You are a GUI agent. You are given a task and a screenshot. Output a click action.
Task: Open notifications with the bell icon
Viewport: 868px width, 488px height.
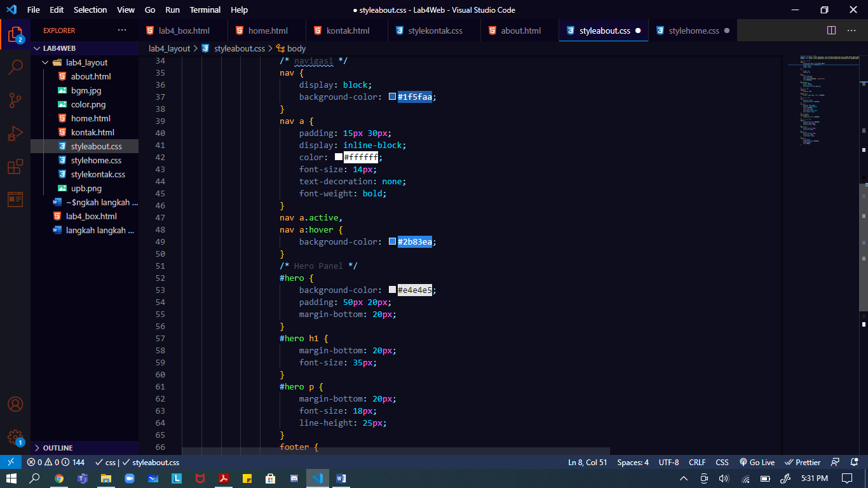tap(854, 462)
